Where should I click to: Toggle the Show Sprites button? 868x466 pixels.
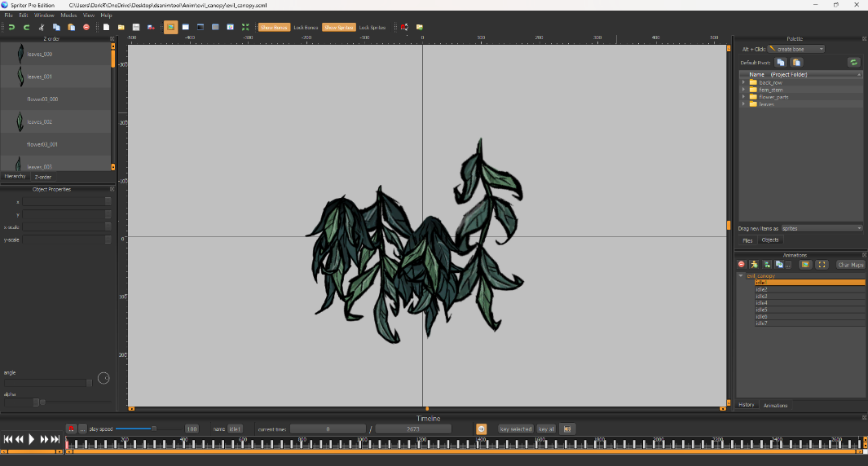coord(338,27)
